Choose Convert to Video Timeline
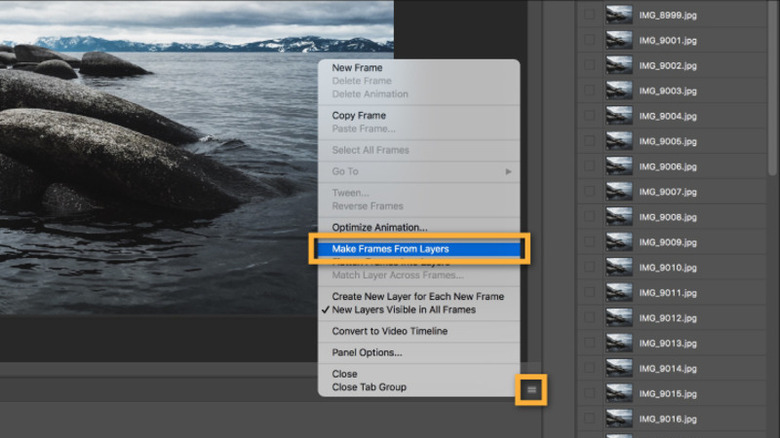The height and width of the screenshot is (438, 780). tap(389, 331)
